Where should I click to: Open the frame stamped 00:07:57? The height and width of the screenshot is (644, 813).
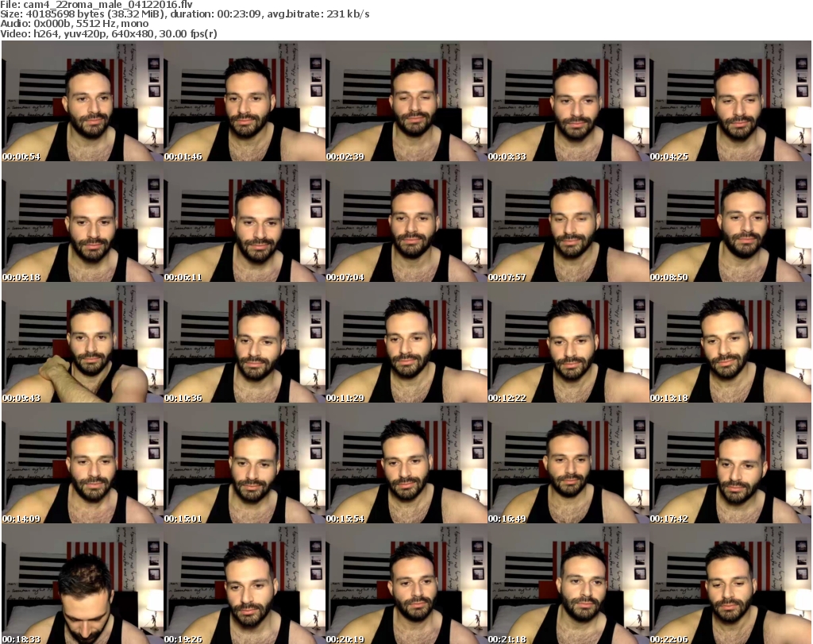coord(568,222)
